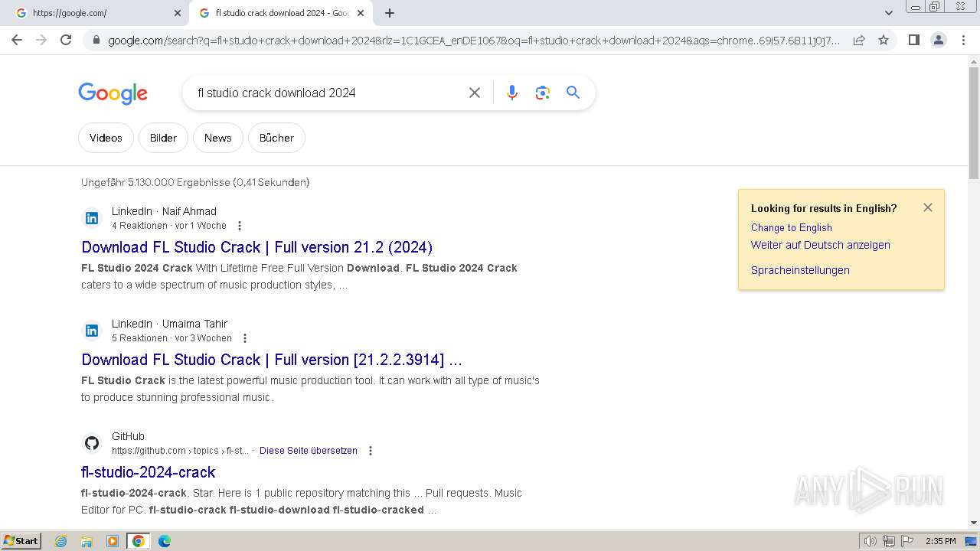Filter results by Videos
This screenshot has height=551, width=980.
tap(106, 138)
